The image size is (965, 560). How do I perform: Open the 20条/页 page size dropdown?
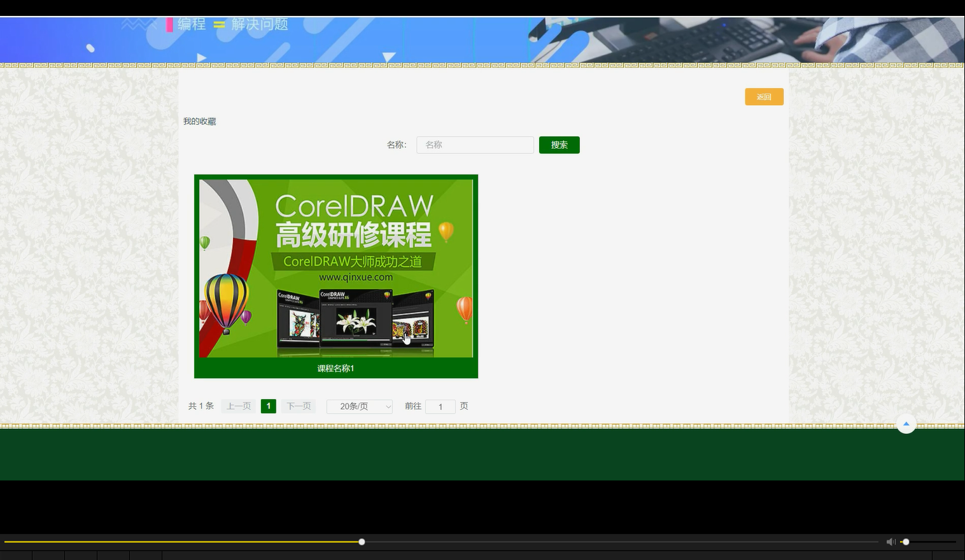pos(360,406)
